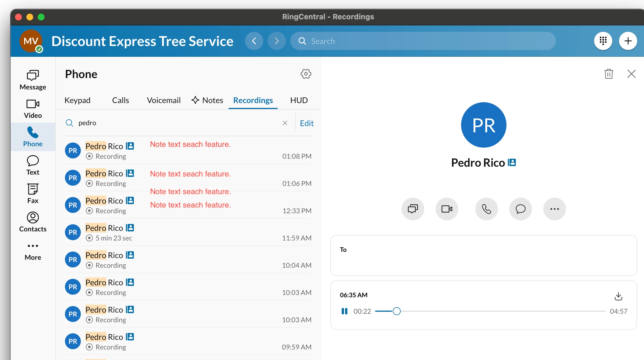Call Pedro Rico using phone icon
Viewport: 644px width, 360px height.
[x=486, y=209]
